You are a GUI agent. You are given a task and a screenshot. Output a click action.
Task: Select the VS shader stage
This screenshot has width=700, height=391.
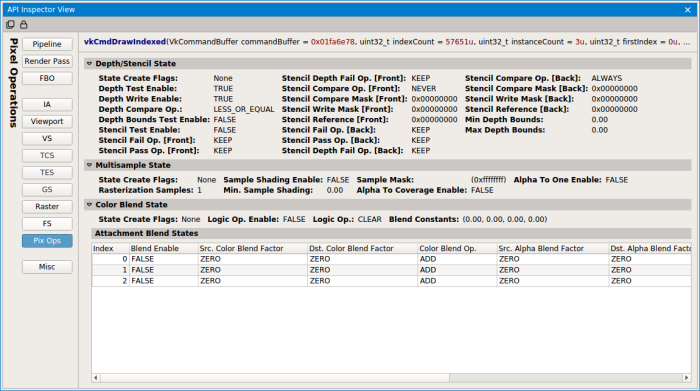[x=47, y=138]
